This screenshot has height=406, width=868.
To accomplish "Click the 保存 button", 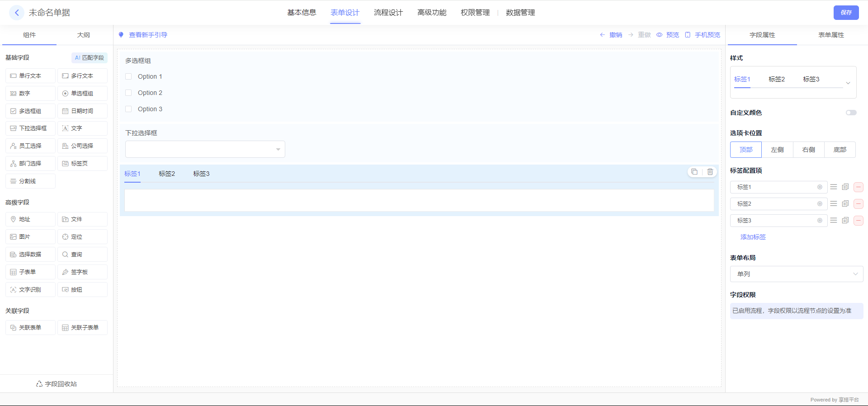I will 846,13.
